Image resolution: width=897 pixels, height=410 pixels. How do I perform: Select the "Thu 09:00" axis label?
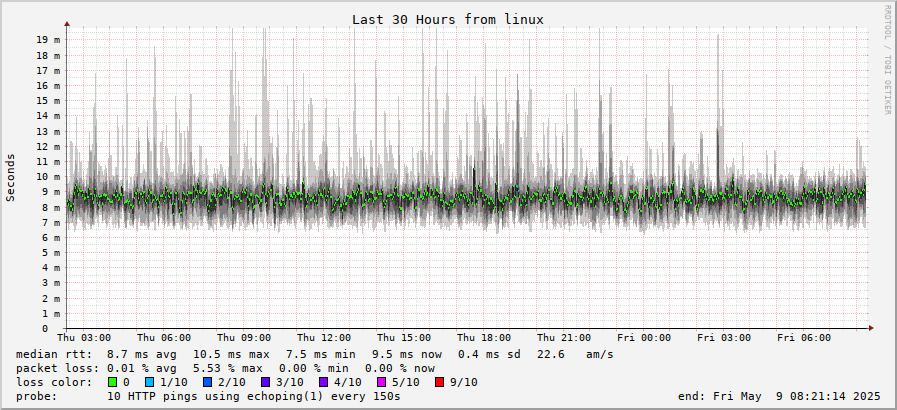click(244, 338)
